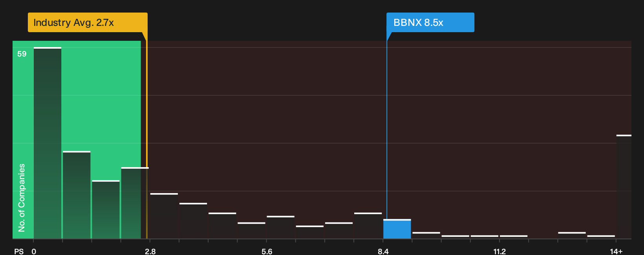Click the highlighted blue BBNX histogram bar

click(x=397, y=229)
